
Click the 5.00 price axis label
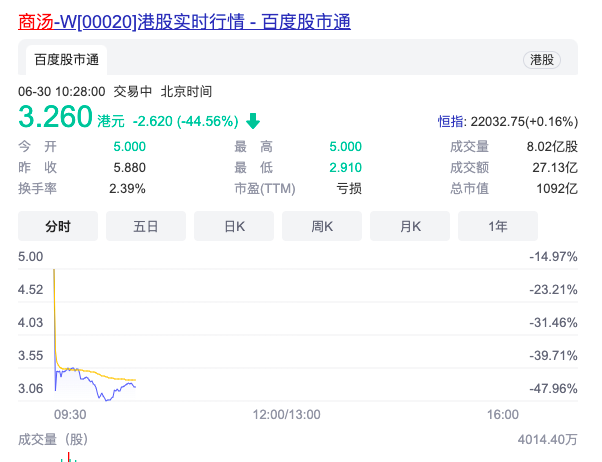30,257
